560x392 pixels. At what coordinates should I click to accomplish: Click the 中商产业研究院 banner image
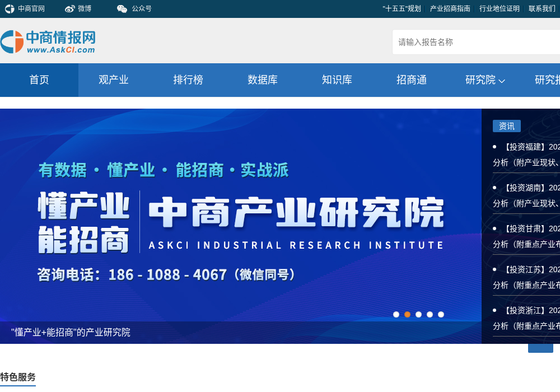click(241, 226)
